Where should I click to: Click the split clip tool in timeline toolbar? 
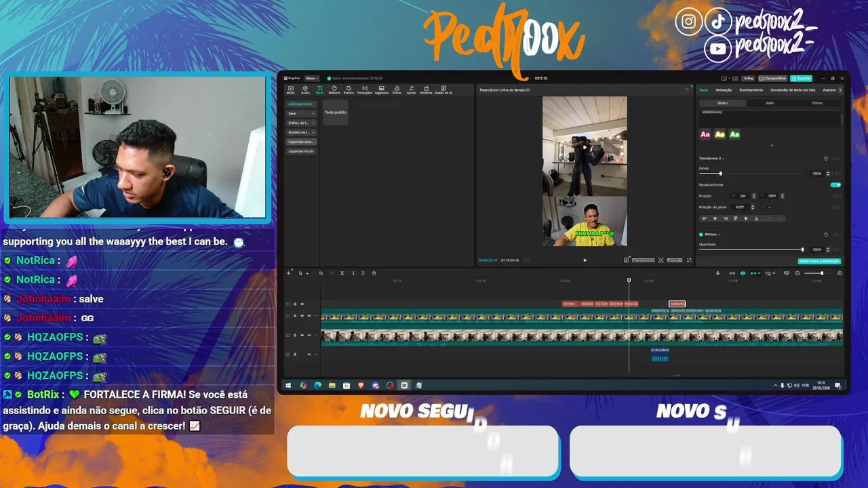click(342, 273)
